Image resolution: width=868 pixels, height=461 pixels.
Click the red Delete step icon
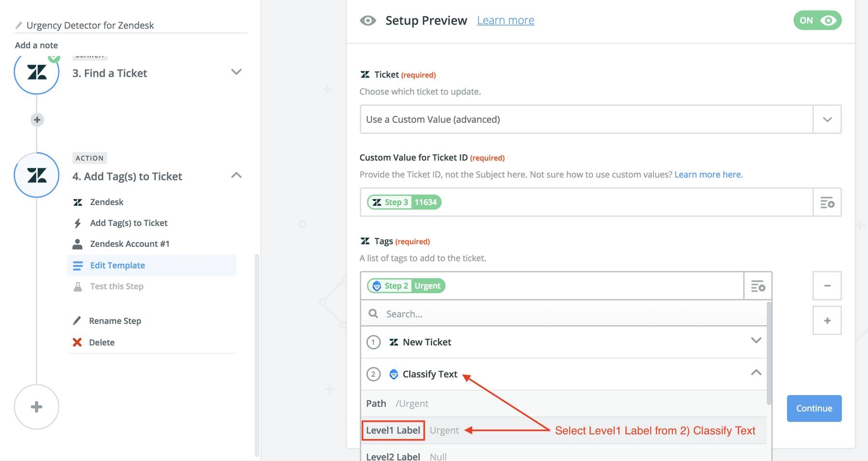[77, 342]
